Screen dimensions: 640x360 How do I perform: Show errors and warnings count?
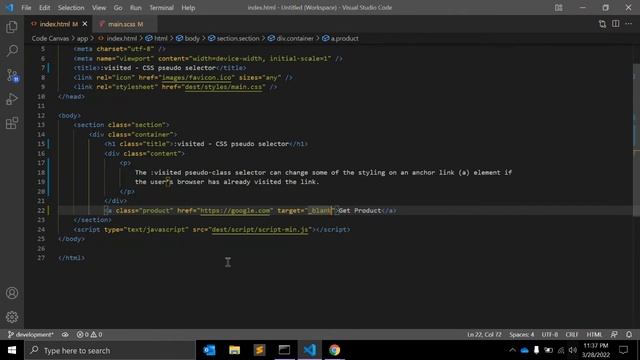[x=89, y=334]
